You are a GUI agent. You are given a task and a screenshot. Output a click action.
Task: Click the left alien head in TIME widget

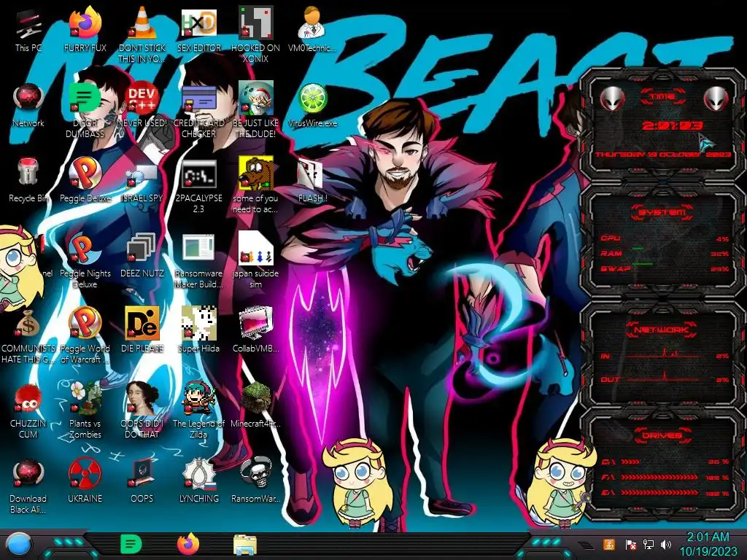612,99
